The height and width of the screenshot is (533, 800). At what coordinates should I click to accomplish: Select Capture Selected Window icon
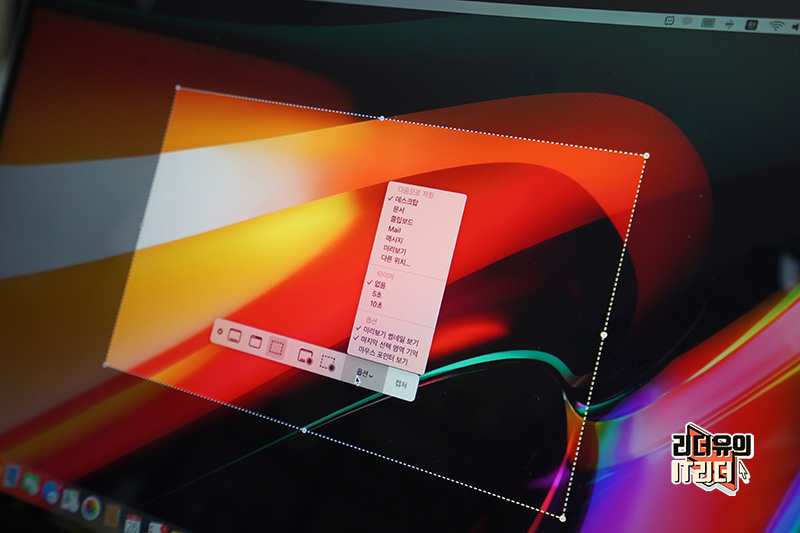click(x=255, y=341)
